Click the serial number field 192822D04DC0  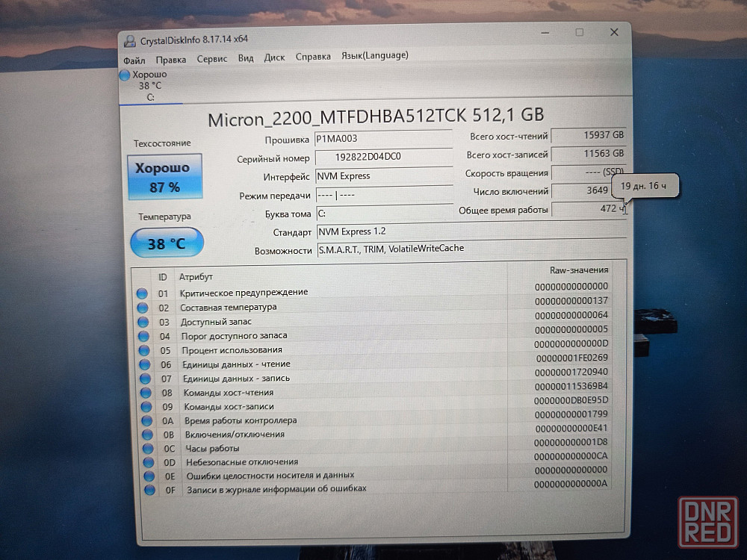384,157
